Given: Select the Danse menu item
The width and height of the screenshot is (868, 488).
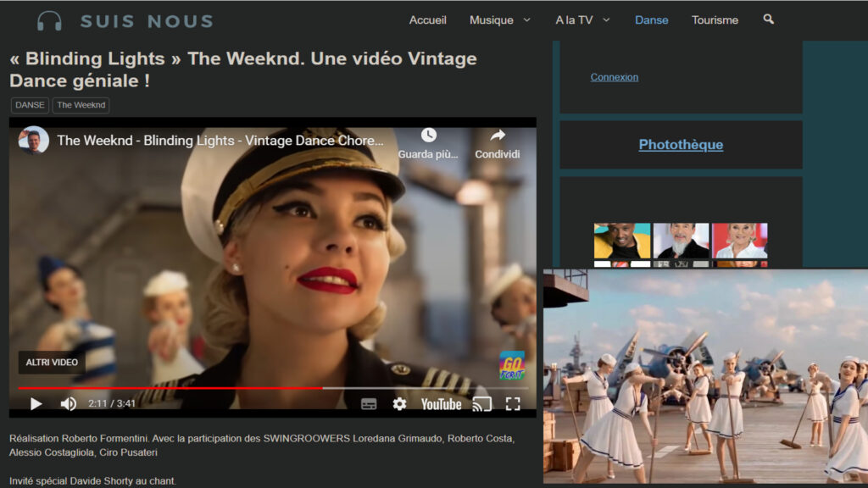Looking at the screenshot, I should 652,20.
